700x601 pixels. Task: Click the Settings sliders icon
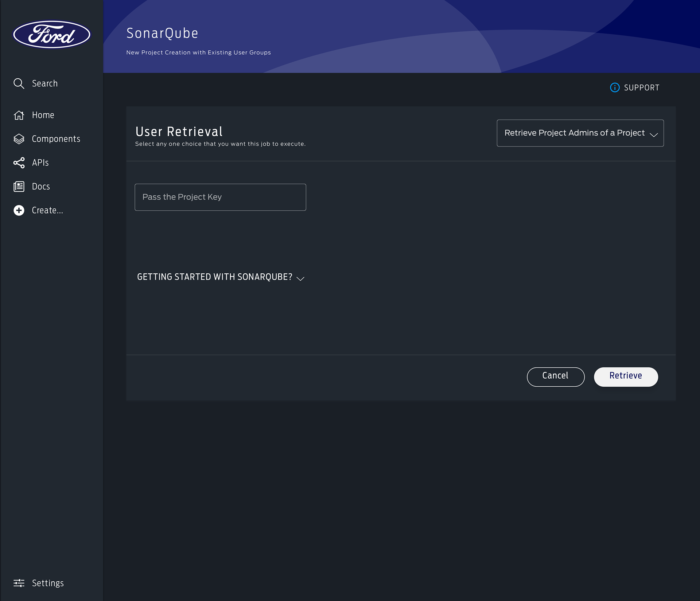(19, 583)
